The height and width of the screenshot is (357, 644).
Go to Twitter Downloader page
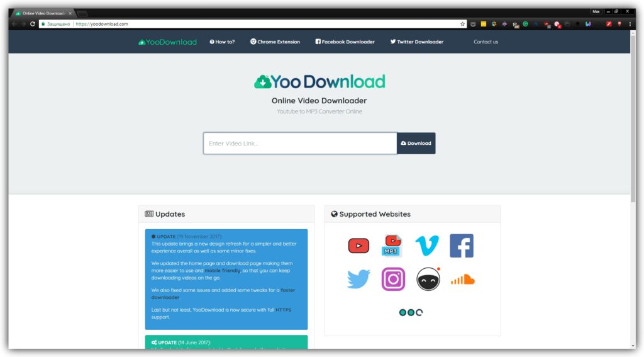[417, 42]
